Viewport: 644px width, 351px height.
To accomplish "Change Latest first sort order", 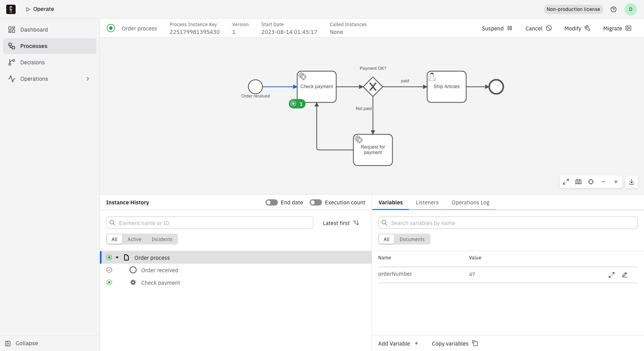I will [341, 223].
